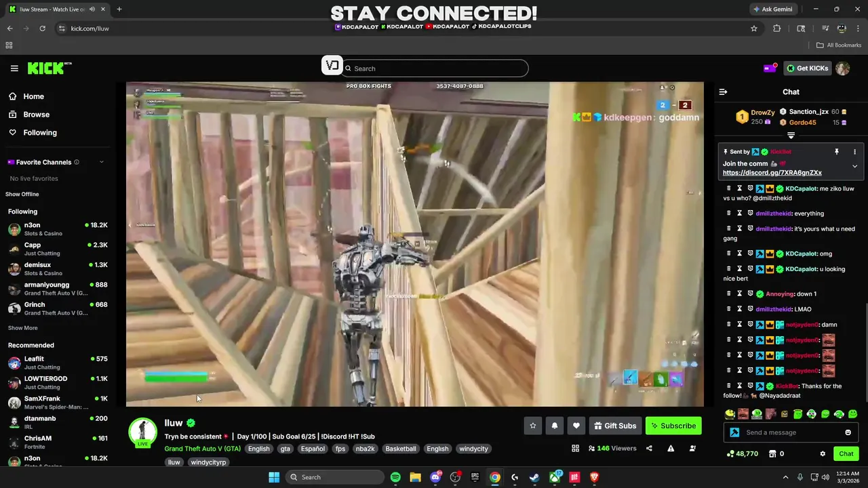Click the Windows Start button
This screenshot has width=868, height=488.
coord(274,477)
